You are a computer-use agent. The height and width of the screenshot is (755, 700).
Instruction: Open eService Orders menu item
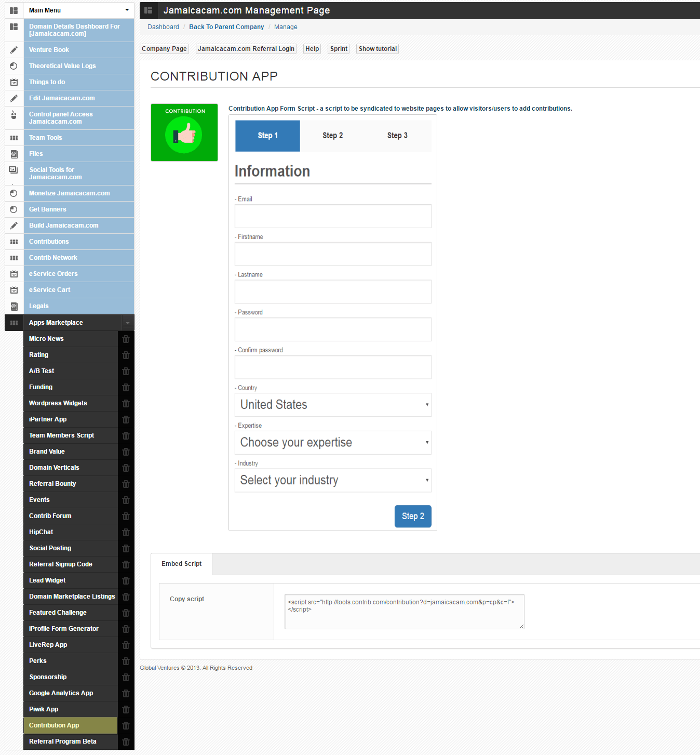click(x=79, y=274)
